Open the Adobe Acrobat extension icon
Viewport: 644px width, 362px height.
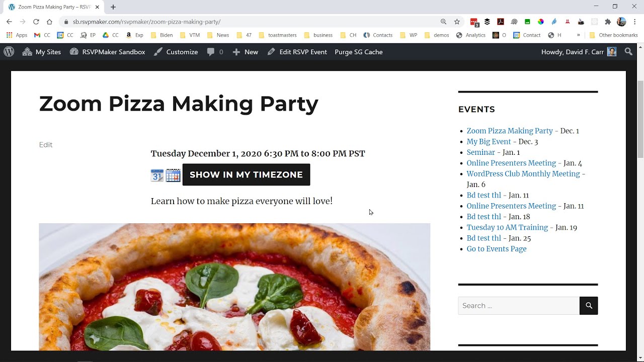[x=501, y=22]
